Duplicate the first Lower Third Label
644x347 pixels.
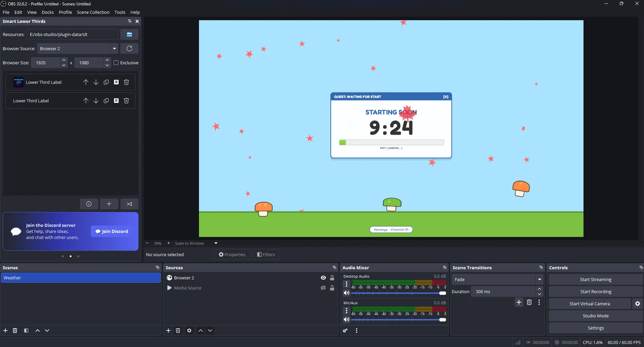106,82
